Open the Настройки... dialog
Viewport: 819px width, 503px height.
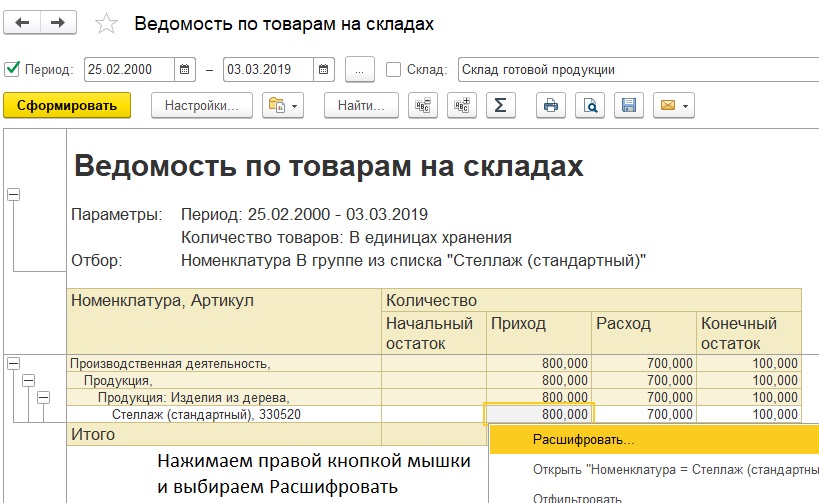click(202, 106)
